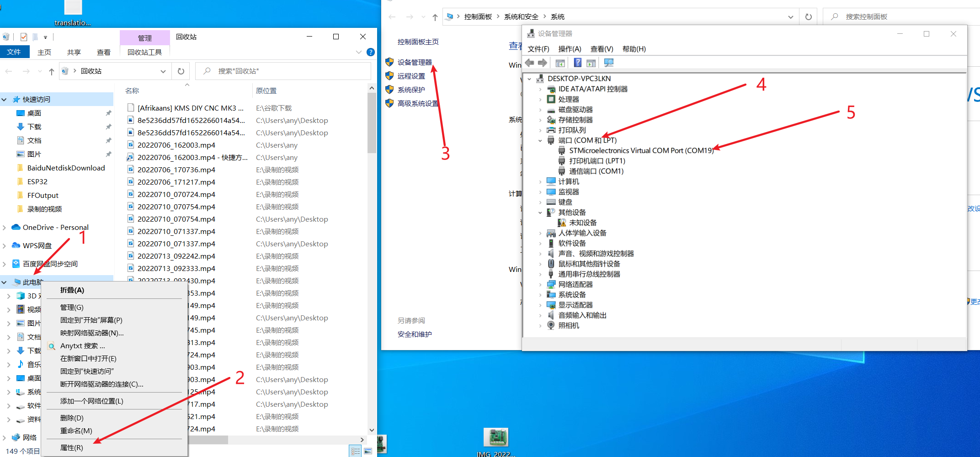980x457 pixels.
Task: Click the 网络适配器 network adapter icon
Action: coord(551,284)
